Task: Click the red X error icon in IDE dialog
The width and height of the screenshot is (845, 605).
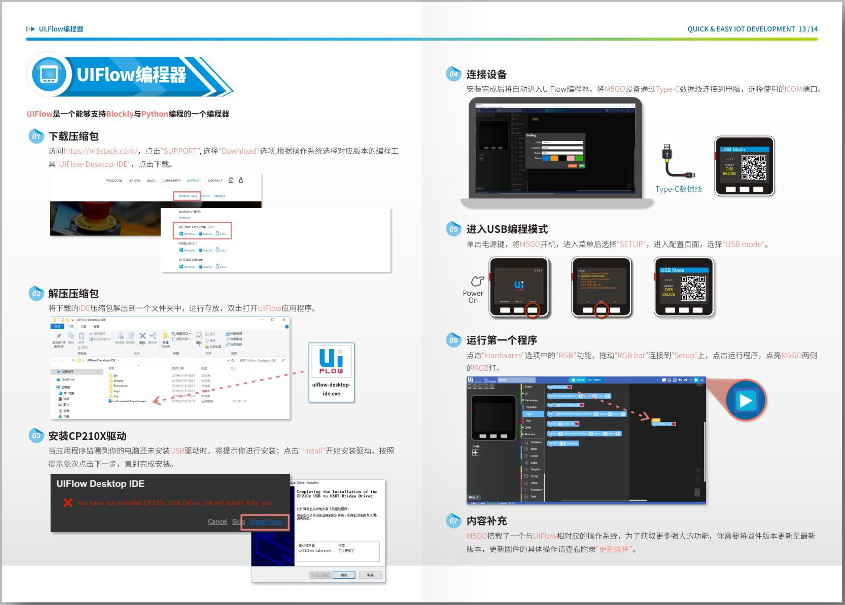Action: (x=67, y=501)
